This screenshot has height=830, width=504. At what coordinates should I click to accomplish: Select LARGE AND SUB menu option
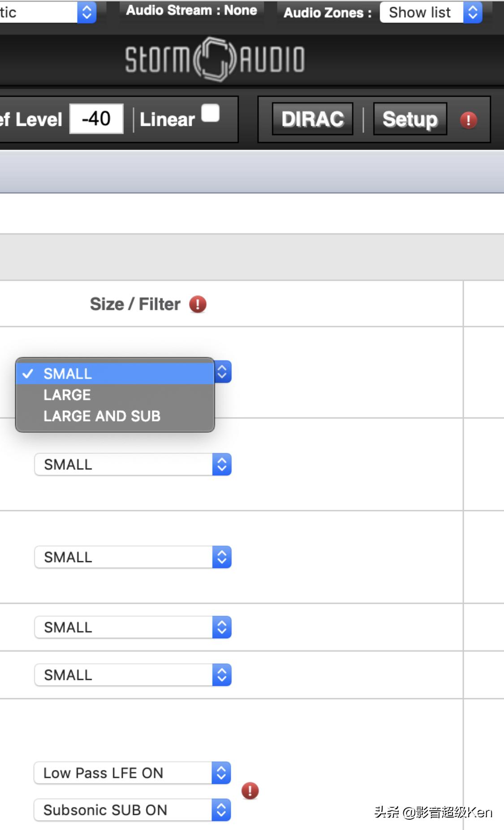pyautogui.click(x=102, y=416)
